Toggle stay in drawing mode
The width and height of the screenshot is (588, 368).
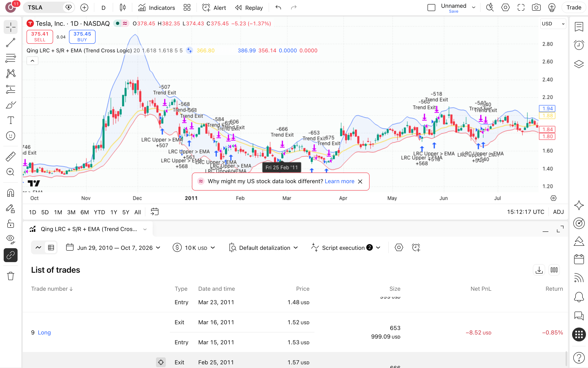tap(10, 209)
